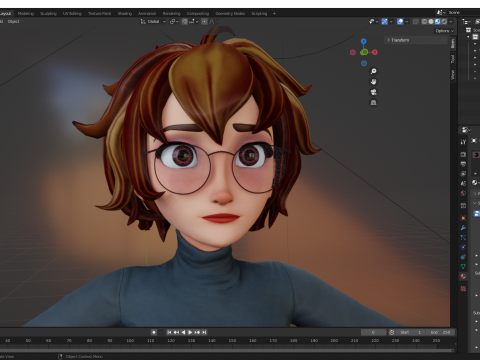Open the Tool properties tab icon
This screenshot has height=360, width=480.
(463, 142)
